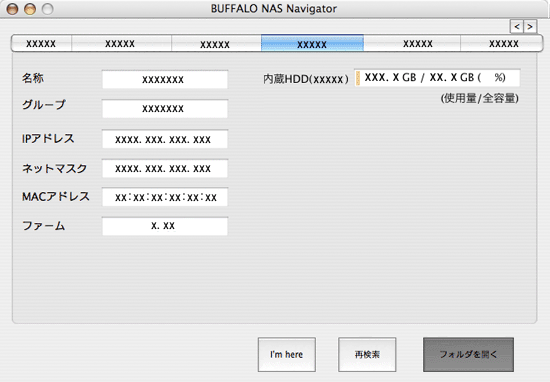This screenshot has height=382, width=550.
Task: Select the third xxxxx tab
Action: (216, 43)
